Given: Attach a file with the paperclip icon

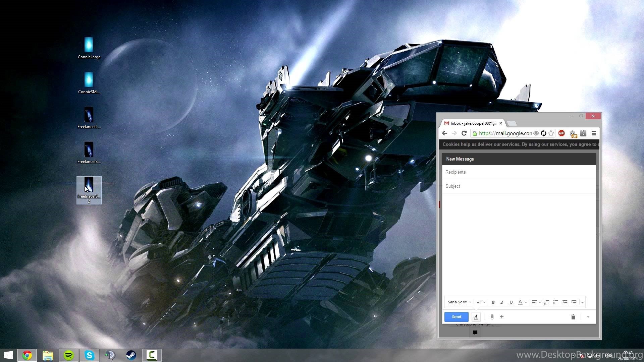Looking at the screenshot, I should pyautogui.click(x=492, y=317).
